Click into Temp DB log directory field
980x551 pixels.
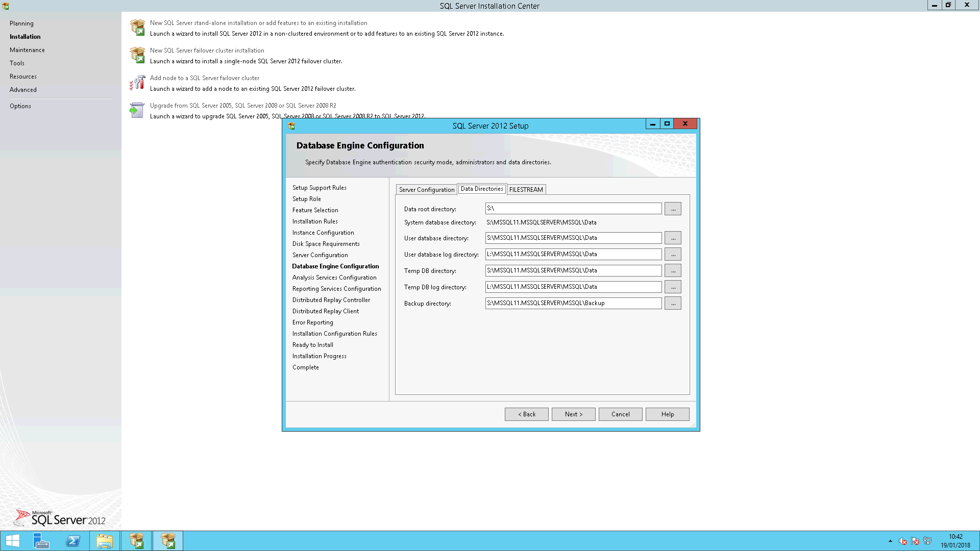[573, 287]
